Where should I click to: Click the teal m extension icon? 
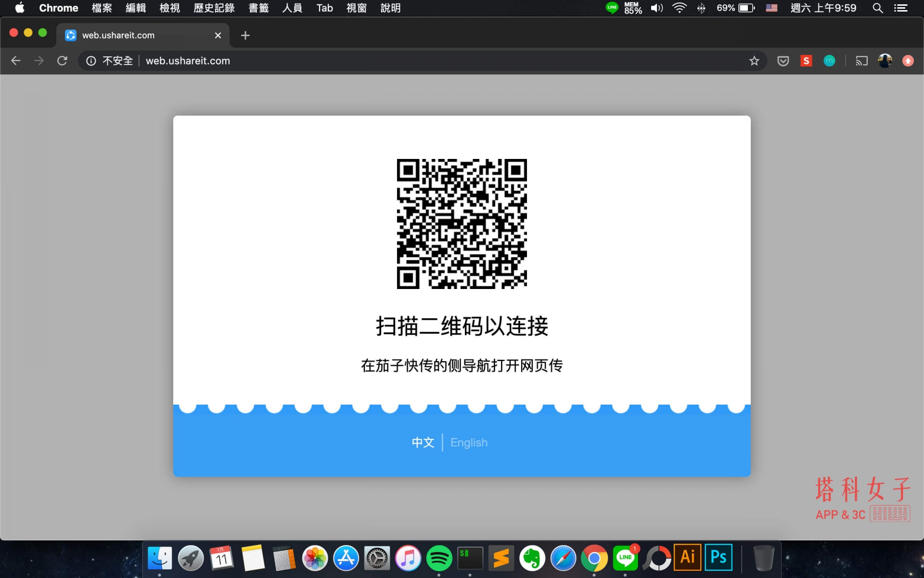coord(829,61)
